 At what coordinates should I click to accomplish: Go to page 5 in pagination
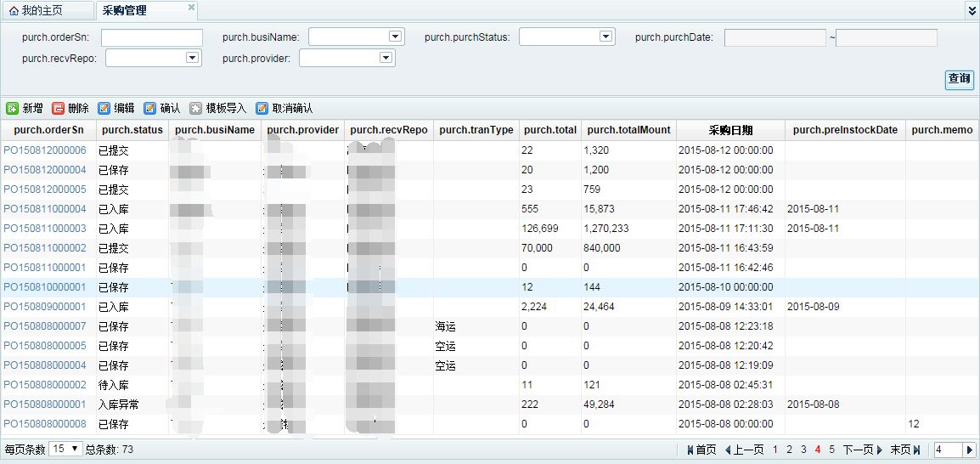832,450
